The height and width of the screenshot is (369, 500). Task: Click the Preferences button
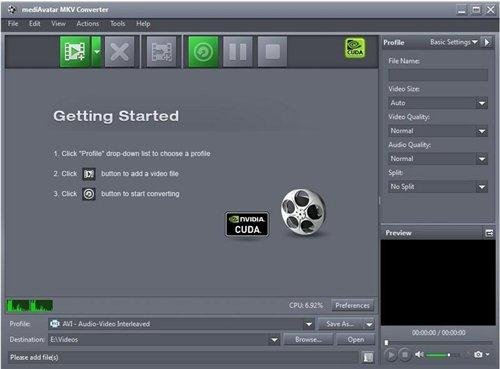coord(352,305)
